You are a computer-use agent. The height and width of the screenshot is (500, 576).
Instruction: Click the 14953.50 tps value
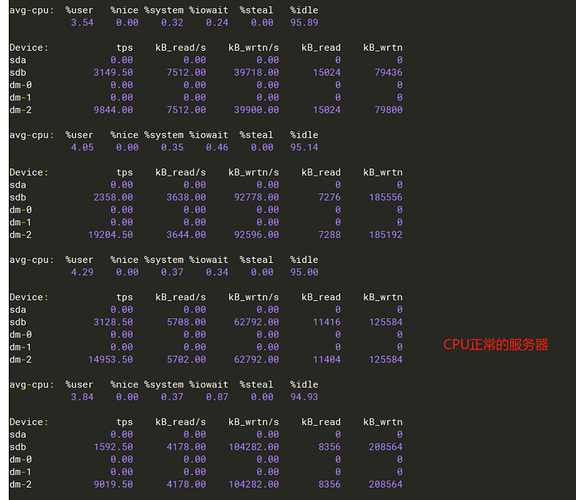(x=111, y=359)
